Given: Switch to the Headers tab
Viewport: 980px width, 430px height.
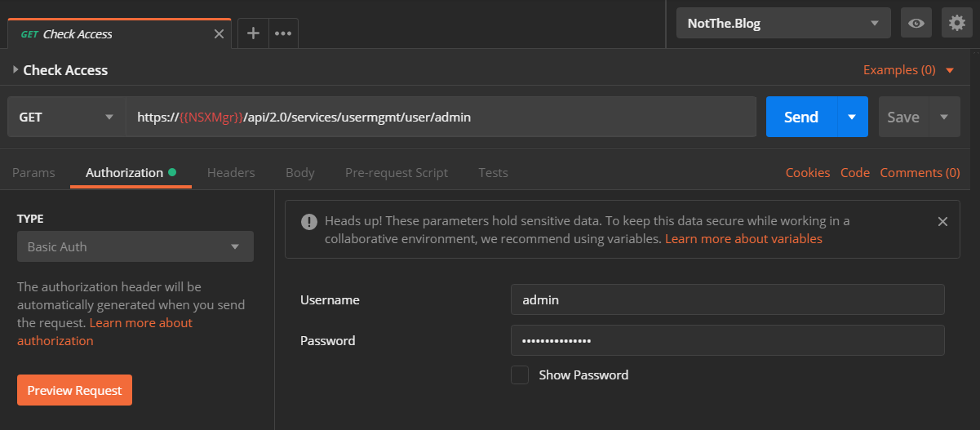Looking at the screenshot, I should click(x=231, y=173).
